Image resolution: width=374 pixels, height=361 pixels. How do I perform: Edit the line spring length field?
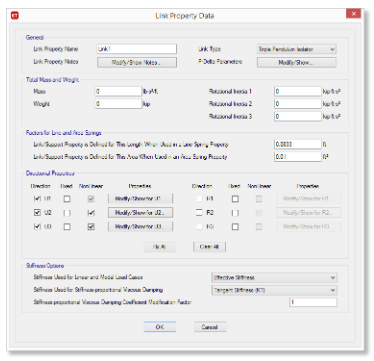click(298, 144)
